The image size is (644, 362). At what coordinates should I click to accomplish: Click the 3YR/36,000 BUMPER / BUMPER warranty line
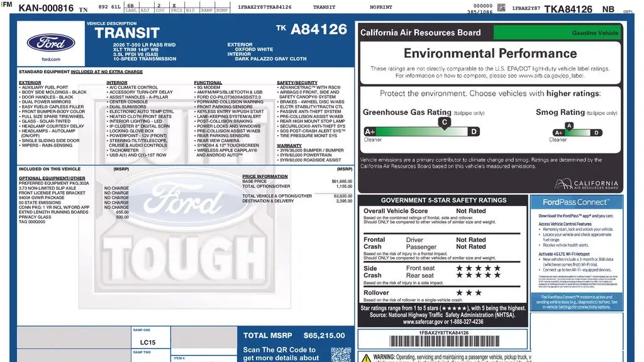311,150
